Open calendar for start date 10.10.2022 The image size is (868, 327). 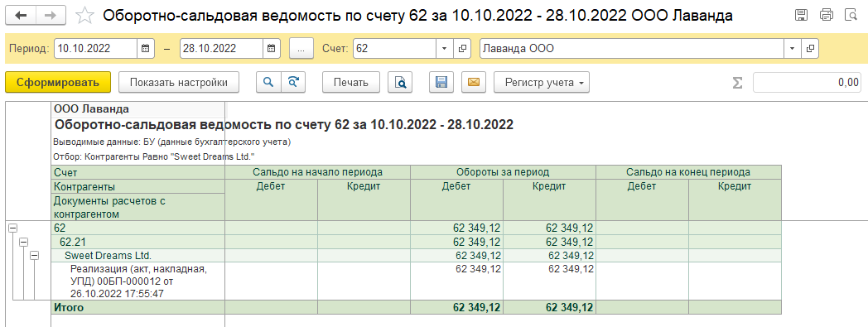click(x=145, y=49)
